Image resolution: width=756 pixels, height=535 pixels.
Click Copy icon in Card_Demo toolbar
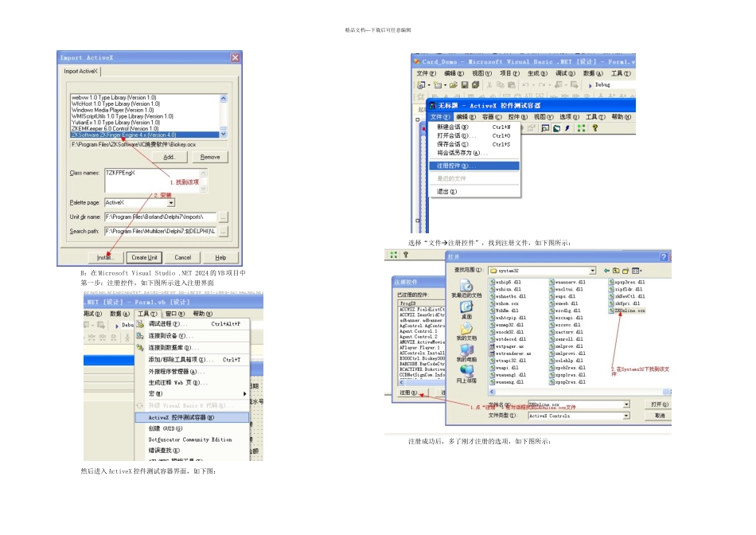(x=501, y=85)
